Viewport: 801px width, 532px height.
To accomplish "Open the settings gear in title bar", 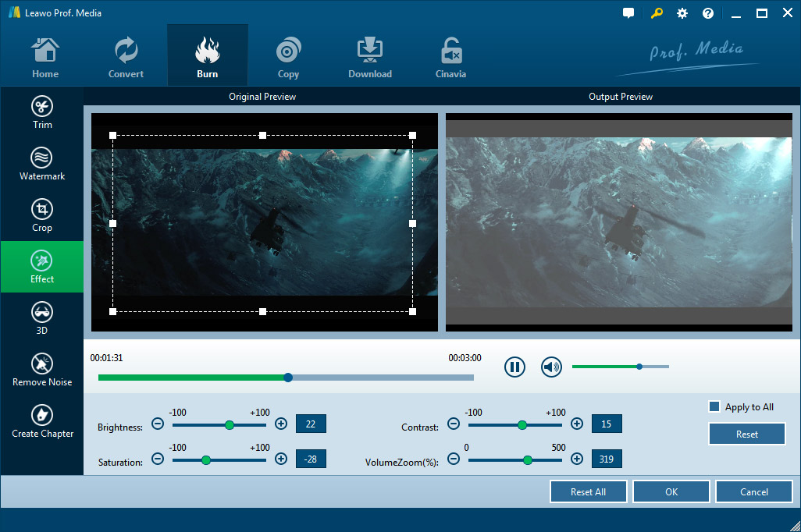I will [x=682, y=13].
